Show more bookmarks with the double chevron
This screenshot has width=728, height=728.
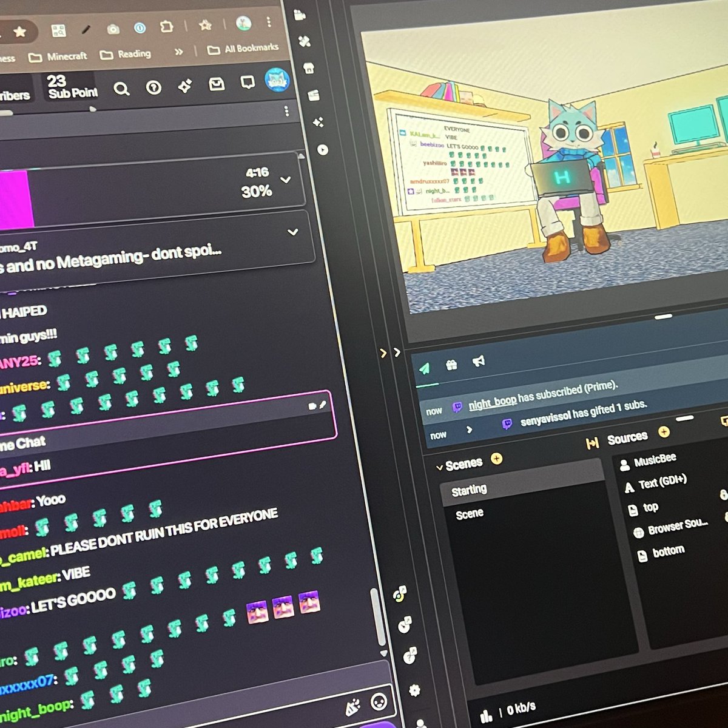click(178, 52)
